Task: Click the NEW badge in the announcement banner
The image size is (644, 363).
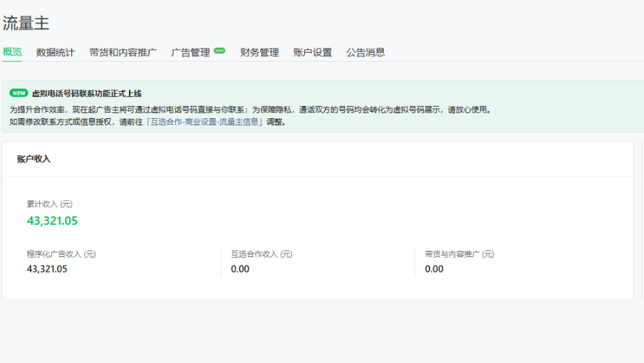Action: 19,93
